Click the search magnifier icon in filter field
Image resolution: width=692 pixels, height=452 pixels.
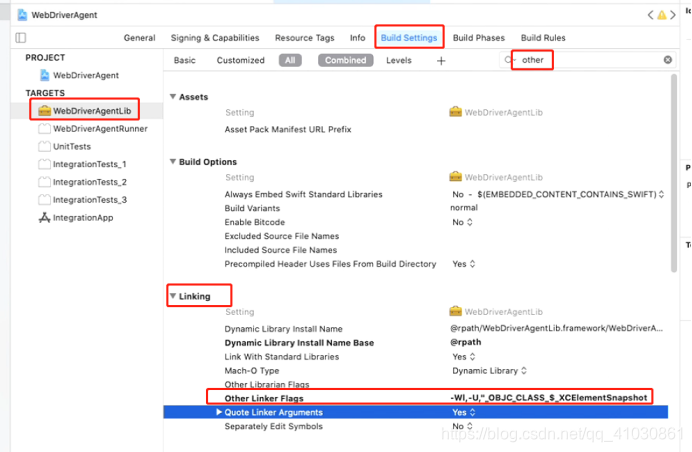point(509,60)
